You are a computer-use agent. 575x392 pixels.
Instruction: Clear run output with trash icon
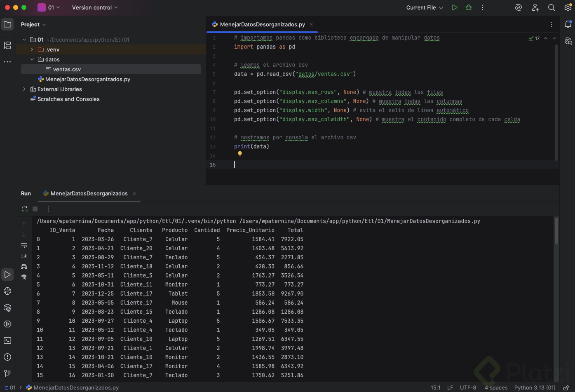pos(24,277)
